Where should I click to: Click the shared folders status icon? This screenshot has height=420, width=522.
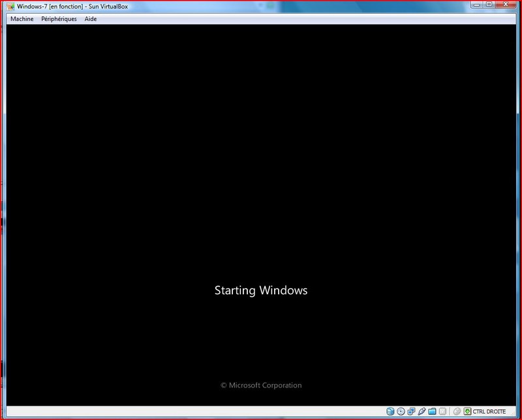(432, 412)
